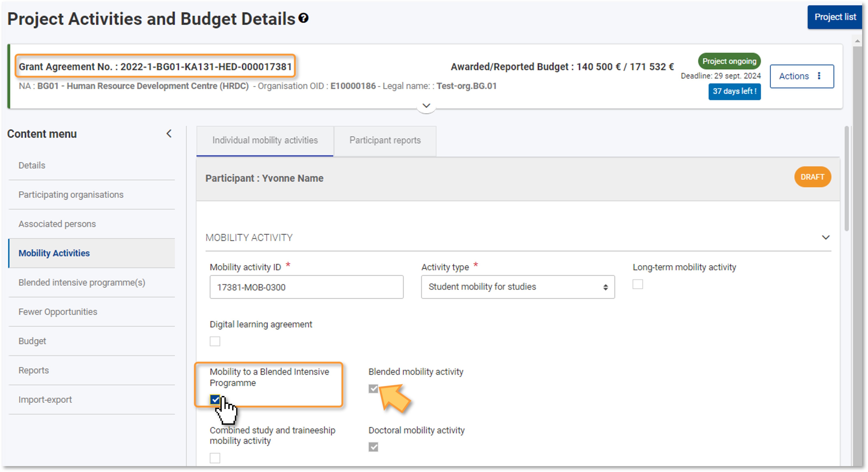The width and height of the screenshot is (868, 472).
Task: Click the help question mark icon beside title
Action: [x=304, y=18]
